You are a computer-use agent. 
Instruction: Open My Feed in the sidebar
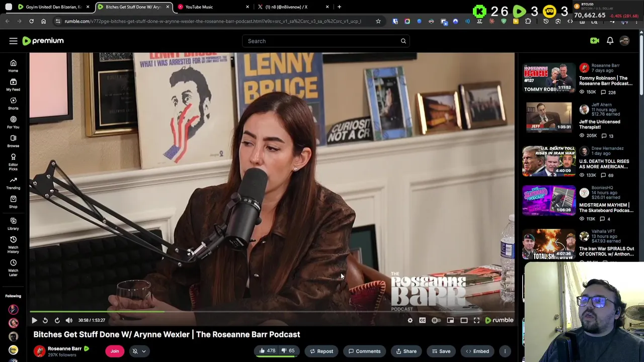13,84
